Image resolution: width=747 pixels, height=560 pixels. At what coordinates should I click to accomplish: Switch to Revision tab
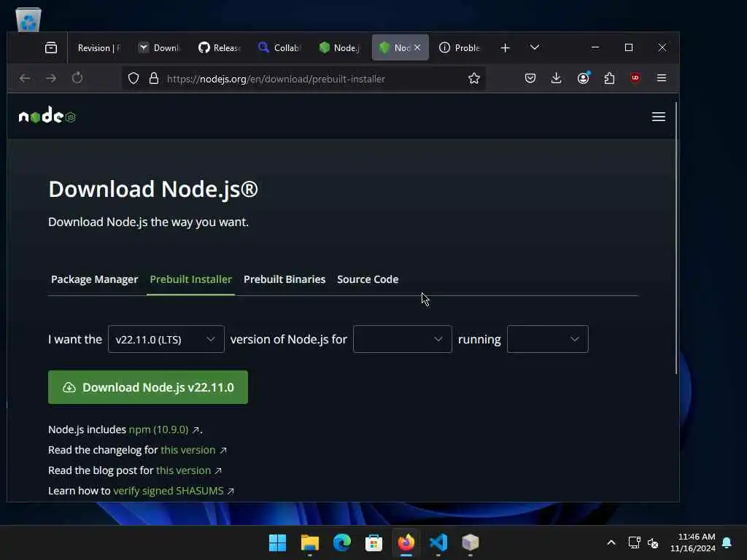[99, 47]
